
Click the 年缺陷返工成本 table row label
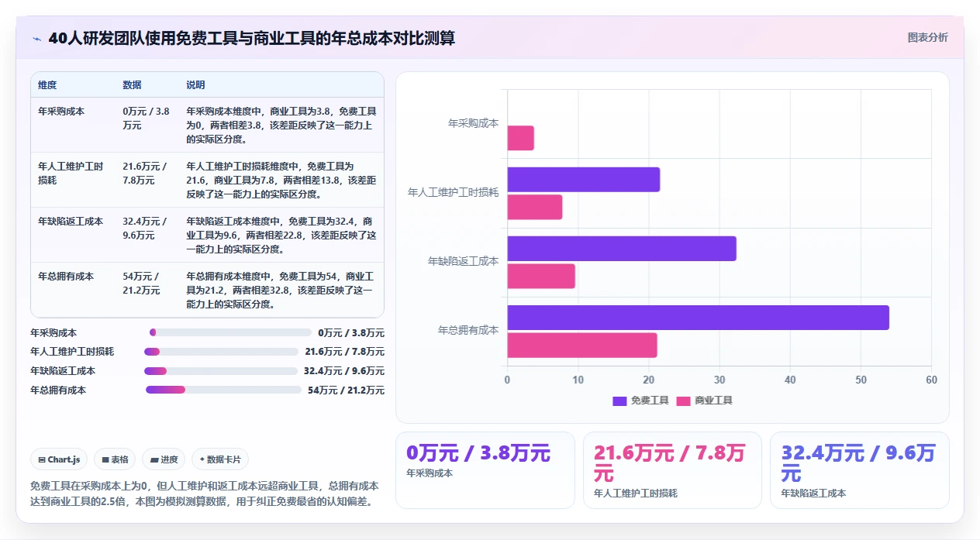(x=71, y=222)
